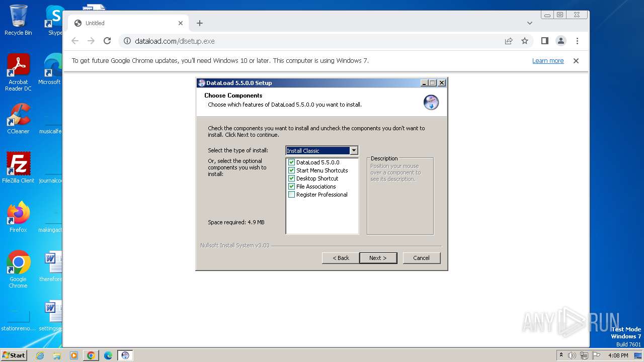
Task: Open install type dropdown
Action: (x=354, y=150)
